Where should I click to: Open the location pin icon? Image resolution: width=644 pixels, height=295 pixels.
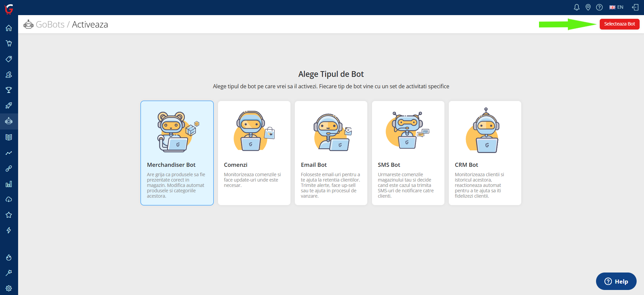pyautogui.click(x=588, y=7)
